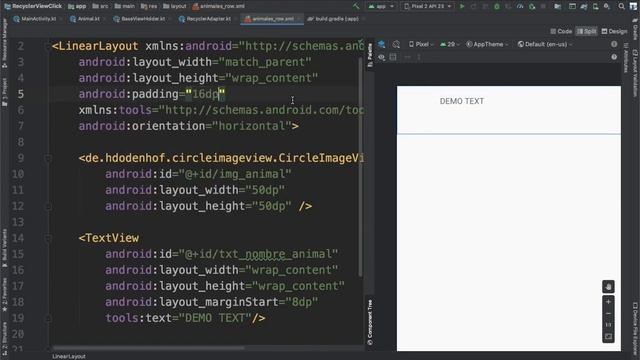This screenshot has width=640, height=360.
Task: Click the pan hand tool in preview
Action: (608, 287)
